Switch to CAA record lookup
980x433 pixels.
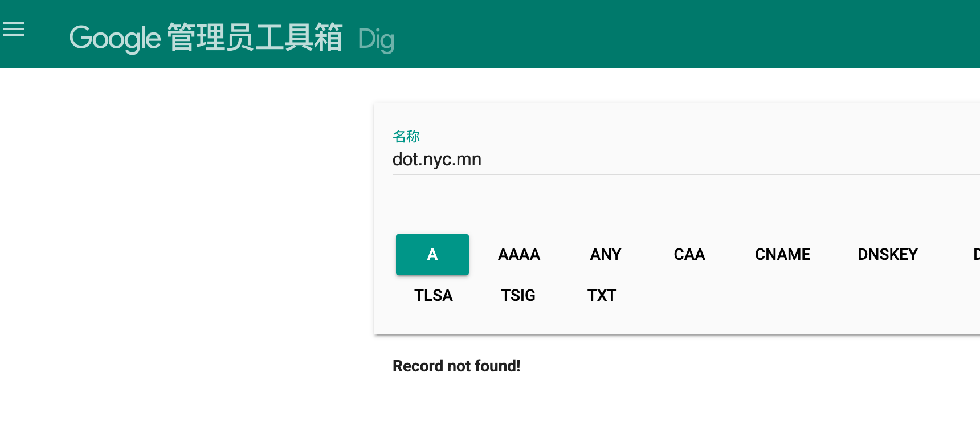tap(689, 255)
